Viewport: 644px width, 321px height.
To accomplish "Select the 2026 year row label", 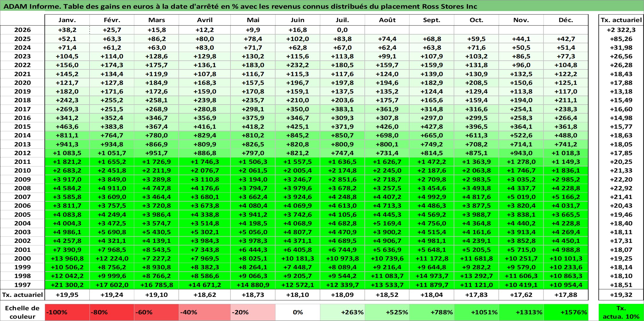I will [22, 30].
